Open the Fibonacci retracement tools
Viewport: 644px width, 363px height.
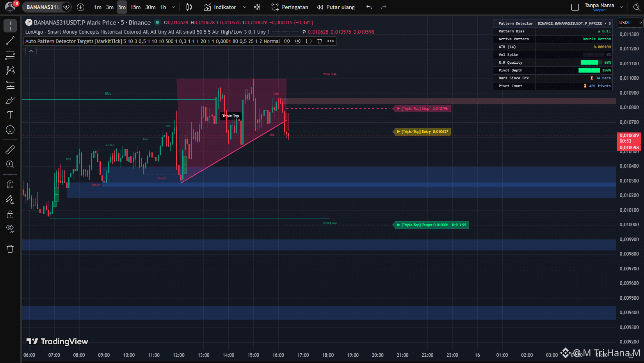point(10,55)
